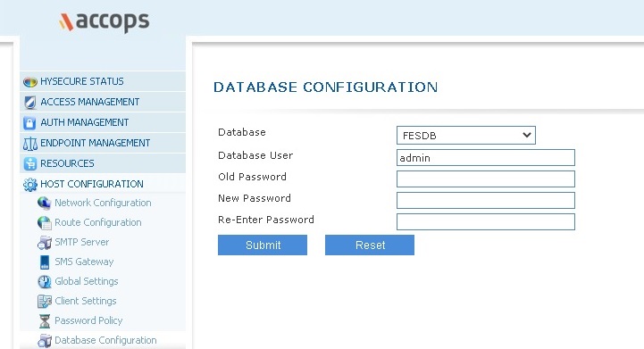644x349 pixels.
Task: Open the SMTP Server menu item
Action: 82,242
